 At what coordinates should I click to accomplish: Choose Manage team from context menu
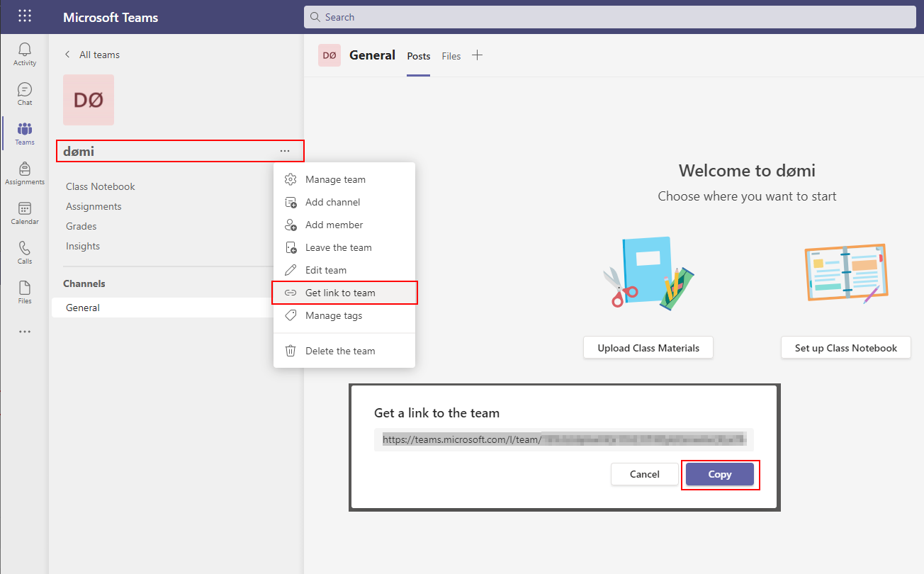point(344,179)
